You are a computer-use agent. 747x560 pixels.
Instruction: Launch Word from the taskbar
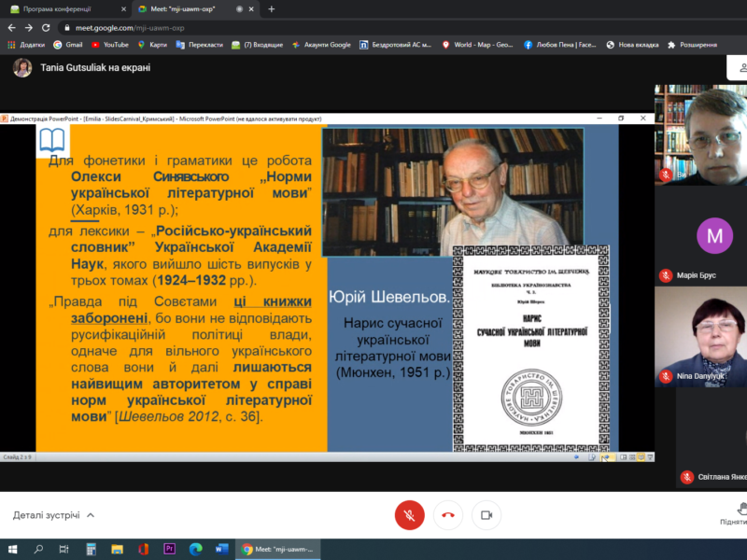coord(221,549)
